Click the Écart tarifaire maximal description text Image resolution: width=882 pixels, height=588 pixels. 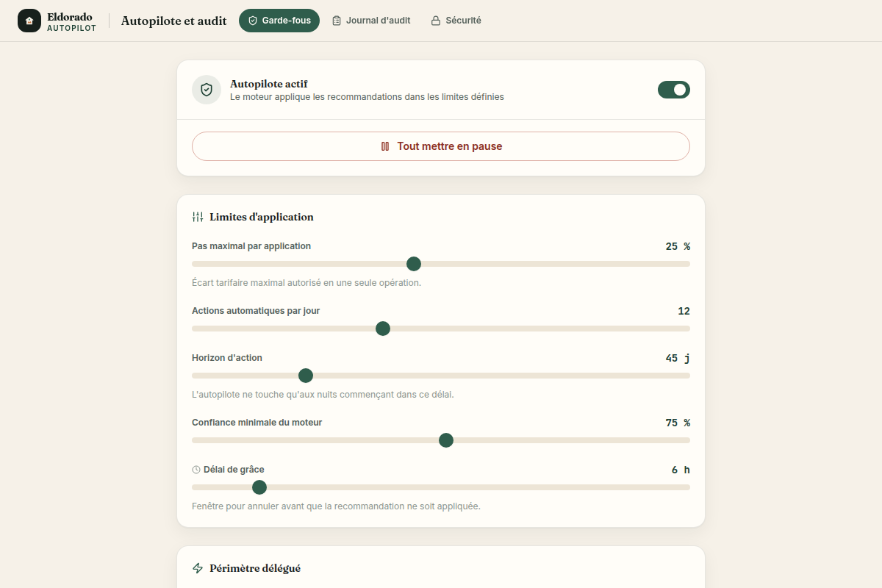(x=306, y=283)
